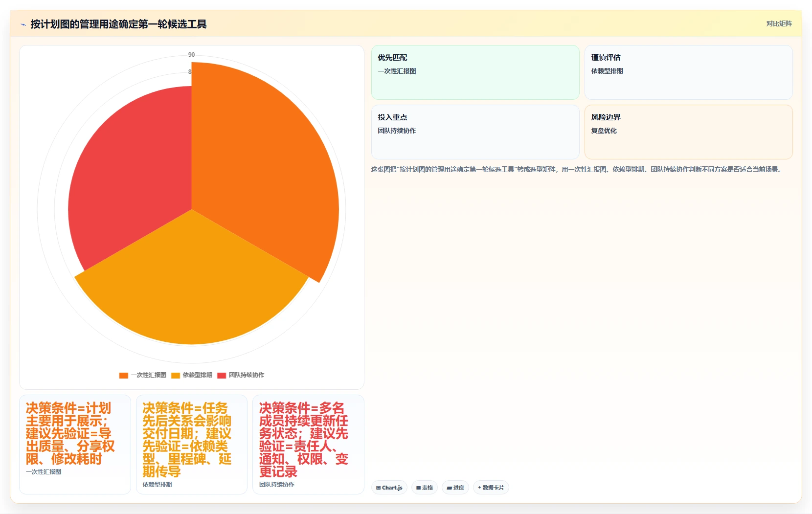Click 一次性汇报图 text in 优先匹配 card
Image resolution: width=812 pixels, height=514 pixels.
click(397, 71)
